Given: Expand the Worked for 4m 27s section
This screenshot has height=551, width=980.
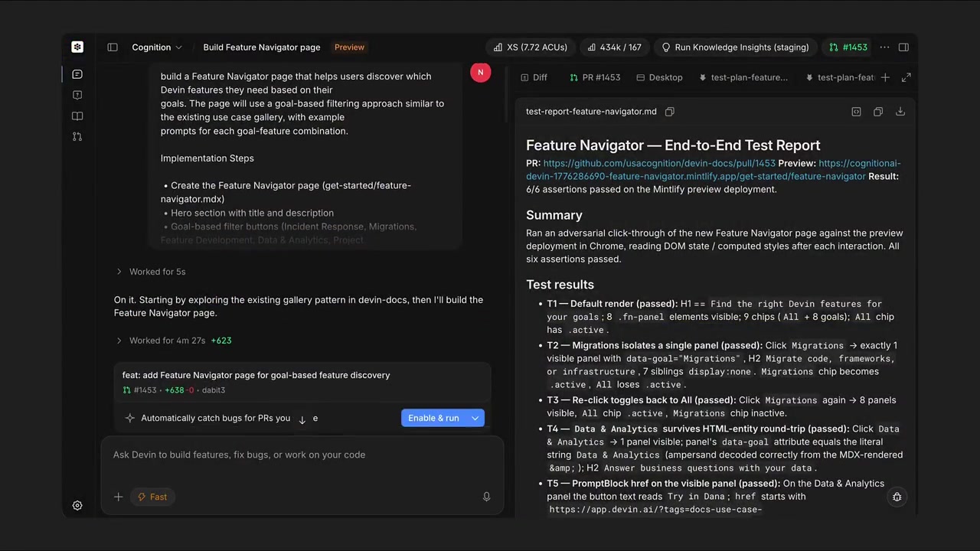Looking at the screenshot, I should point(173,341).
